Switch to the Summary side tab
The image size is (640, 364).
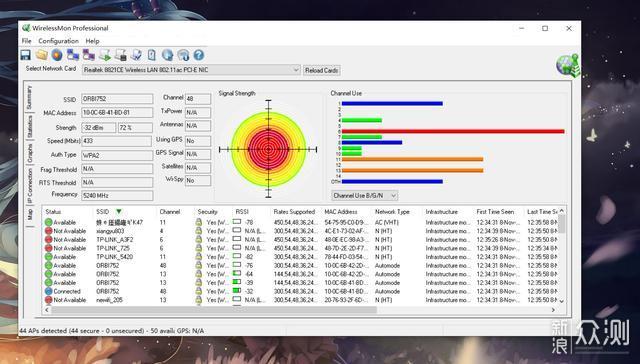pyautogui.click(x=29, y=97)
